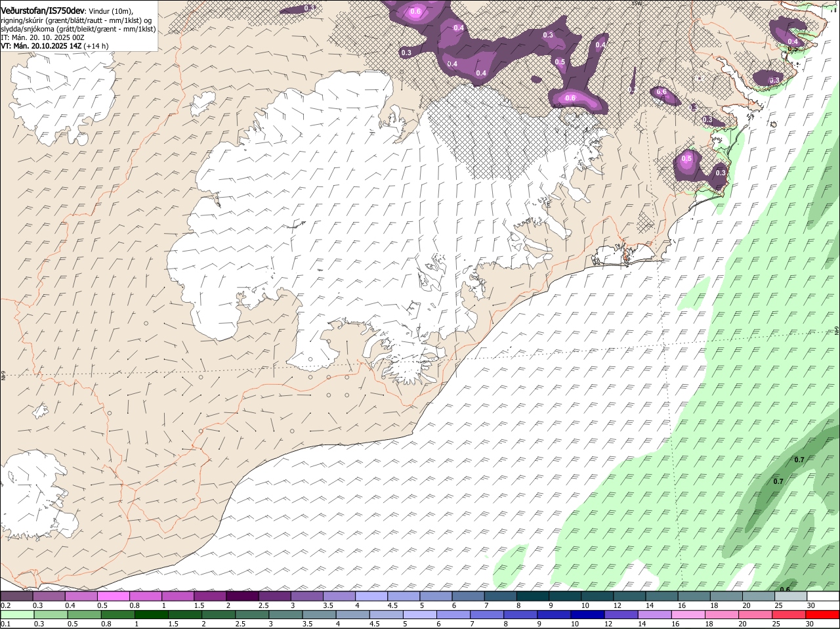Pick upper legend dark purple swatch labeled 2
Screen dimensions: 840x629
point(242,596)
